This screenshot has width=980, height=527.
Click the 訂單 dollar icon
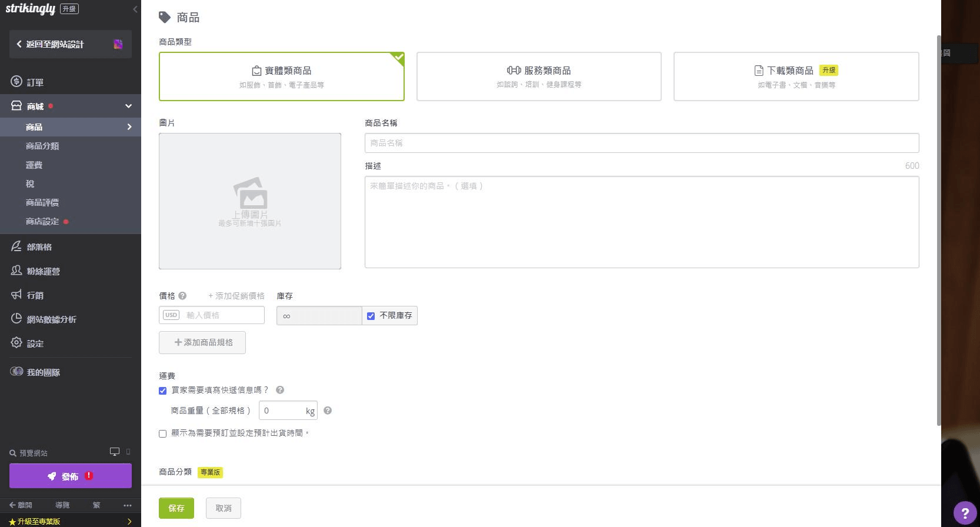point(16,82)
